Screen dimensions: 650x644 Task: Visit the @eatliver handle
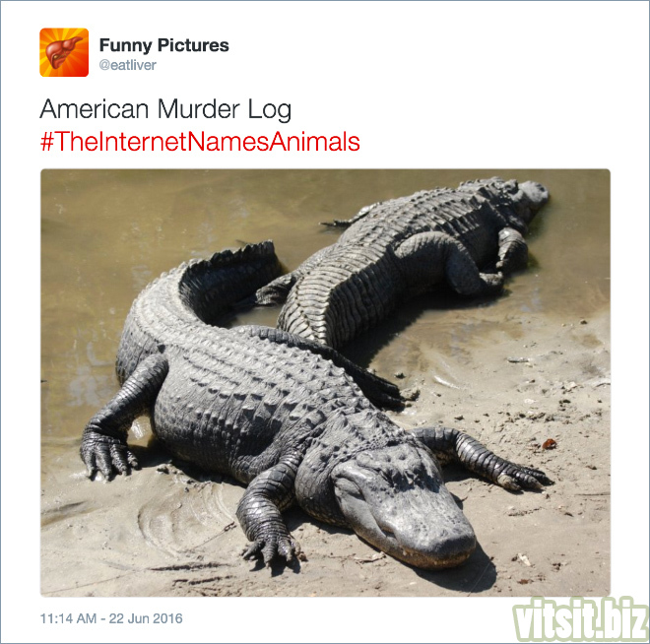click(x=127, y=65)
